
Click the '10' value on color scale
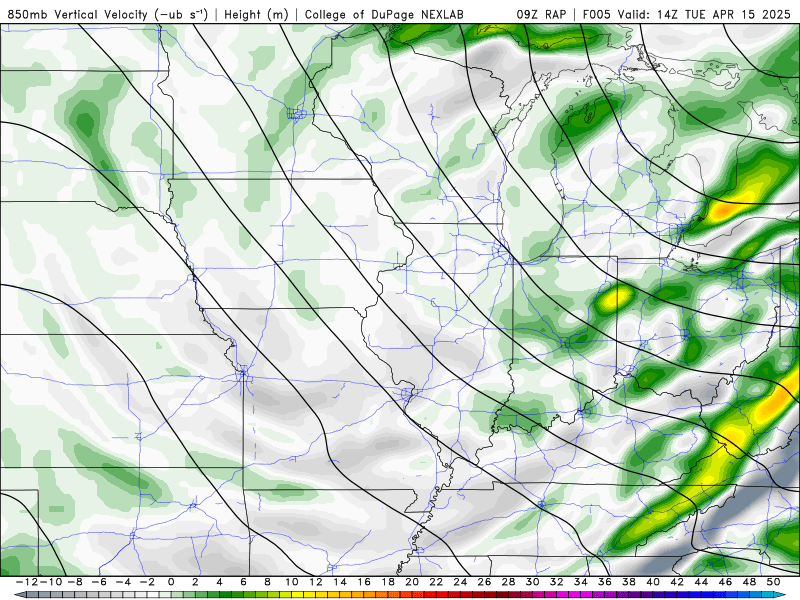[291, 582]
